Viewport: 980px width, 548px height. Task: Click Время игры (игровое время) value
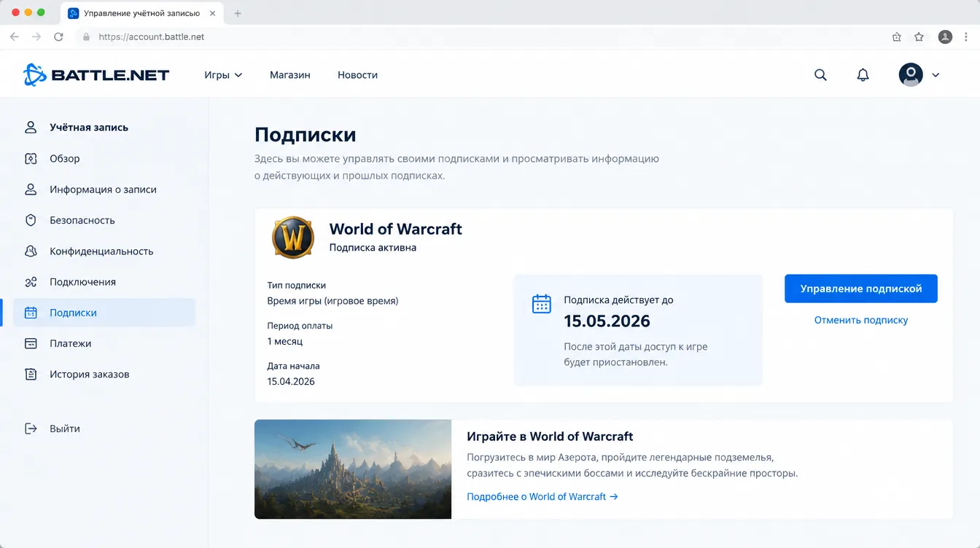click(333, 301)
